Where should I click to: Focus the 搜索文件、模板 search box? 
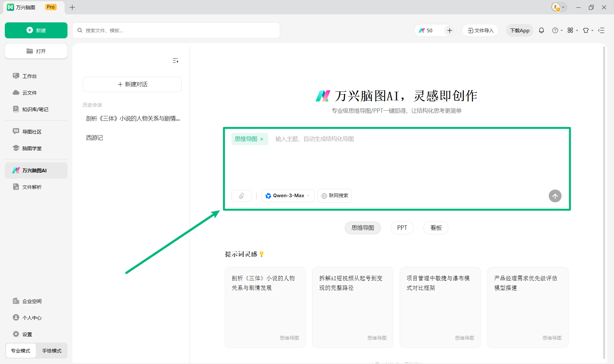(176, 30)
